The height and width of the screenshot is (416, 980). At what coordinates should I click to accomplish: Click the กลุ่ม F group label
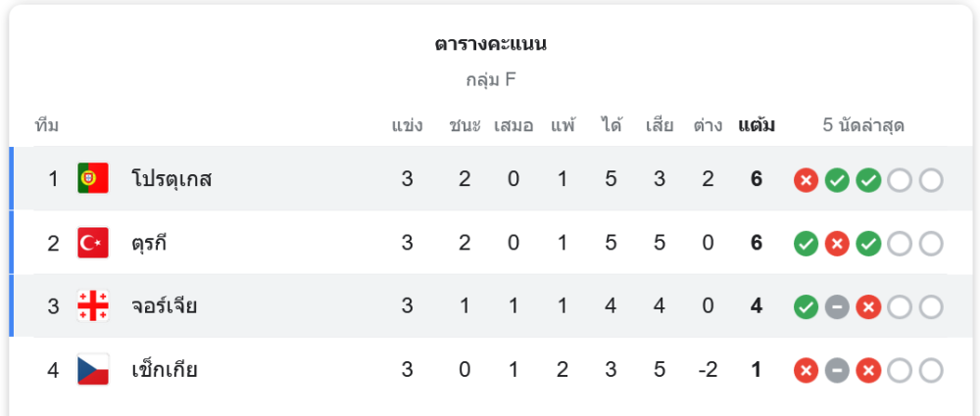tap(491, 80)
